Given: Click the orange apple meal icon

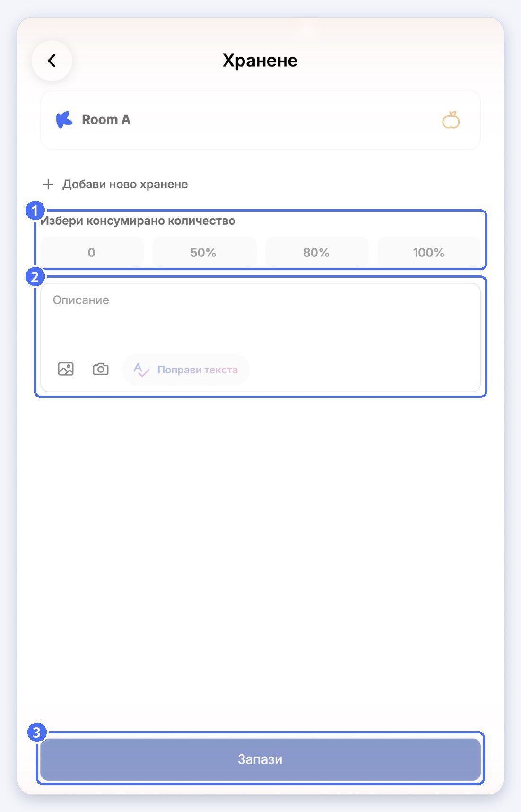Looking at the screenshot, I should 451,120.
